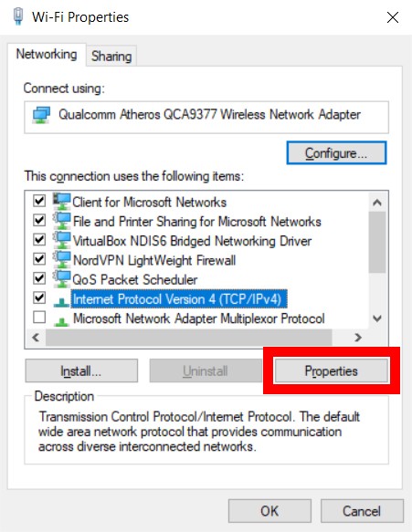Click the horizontal scrollbar track in items list
412x532 pixels.
[188, 338]
